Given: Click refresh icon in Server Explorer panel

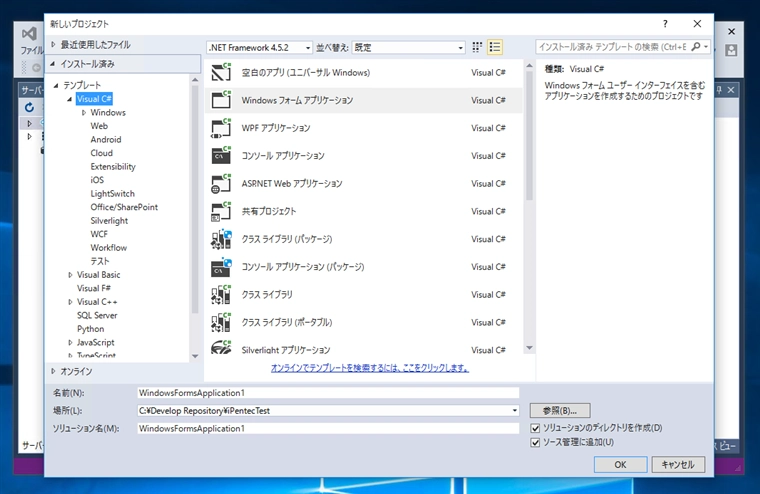Looking at the screenshot, I should pos(29,107).
